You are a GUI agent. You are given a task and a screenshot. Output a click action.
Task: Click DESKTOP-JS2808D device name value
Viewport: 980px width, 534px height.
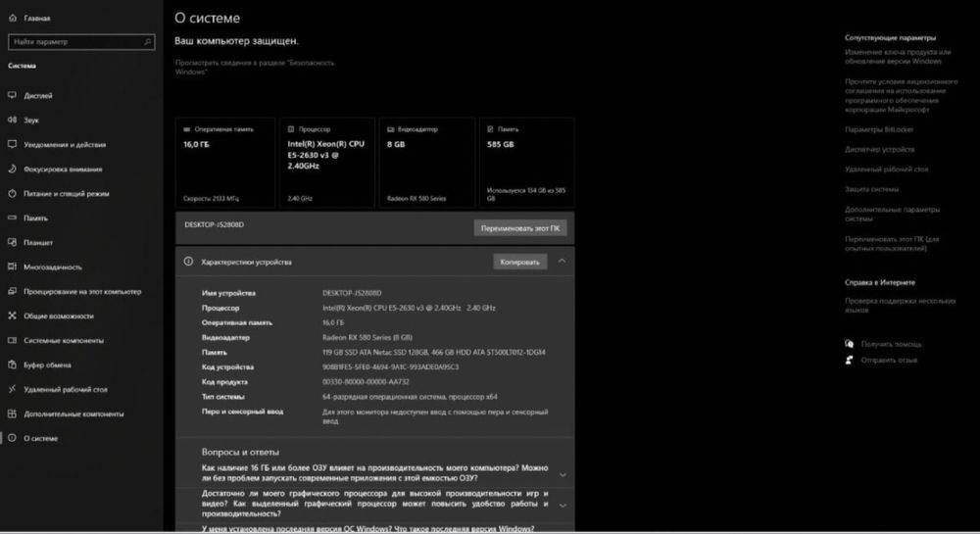pyautogui.click(x=352, y=293)
